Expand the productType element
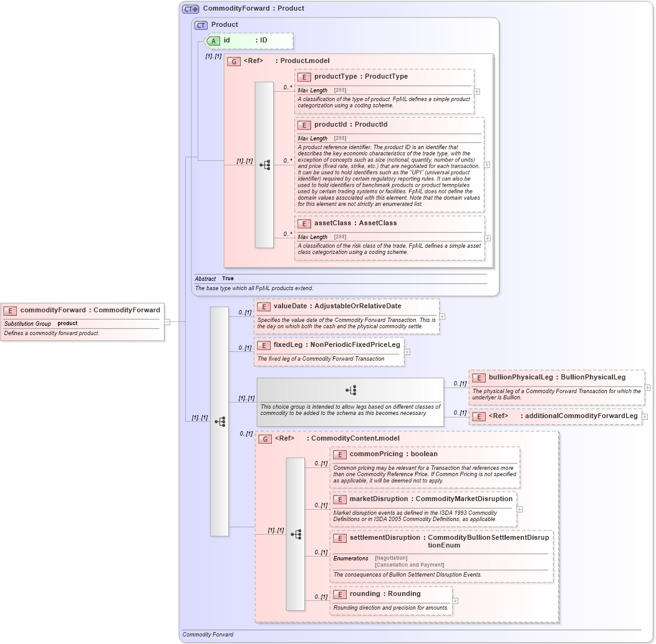656x644 pixels. (x=477, y=92)
